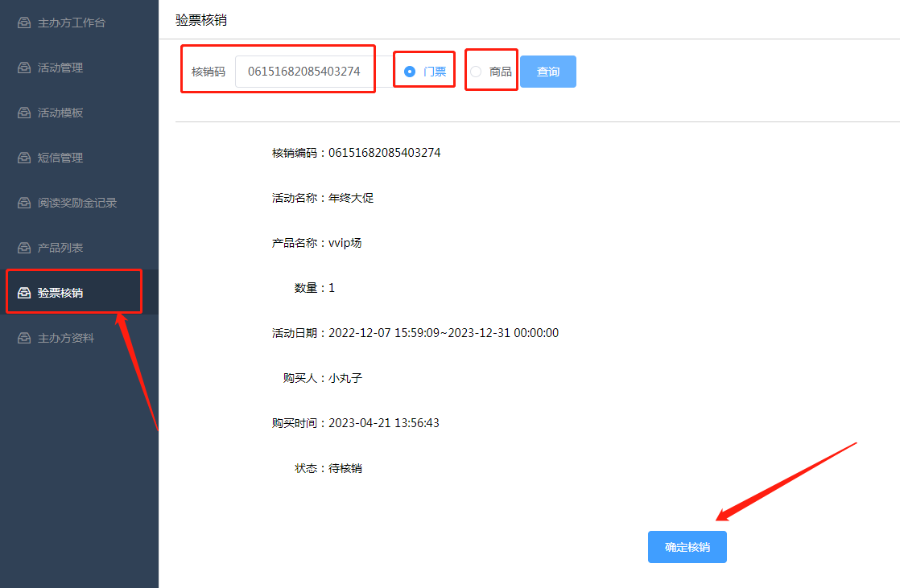
Task: Confirm with the 确定核销 button
Action: [687, 547]
